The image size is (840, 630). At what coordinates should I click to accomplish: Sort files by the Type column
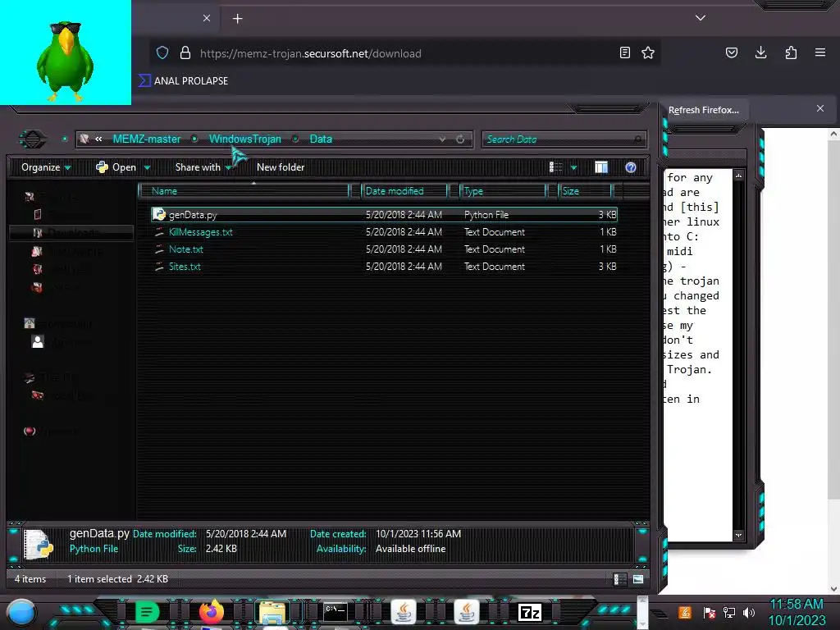pos(503,191)
